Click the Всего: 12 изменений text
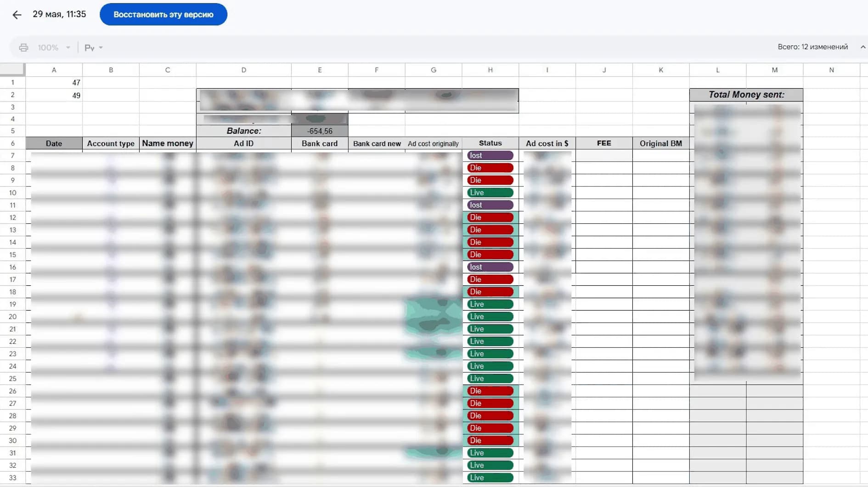 pos(812,47)
